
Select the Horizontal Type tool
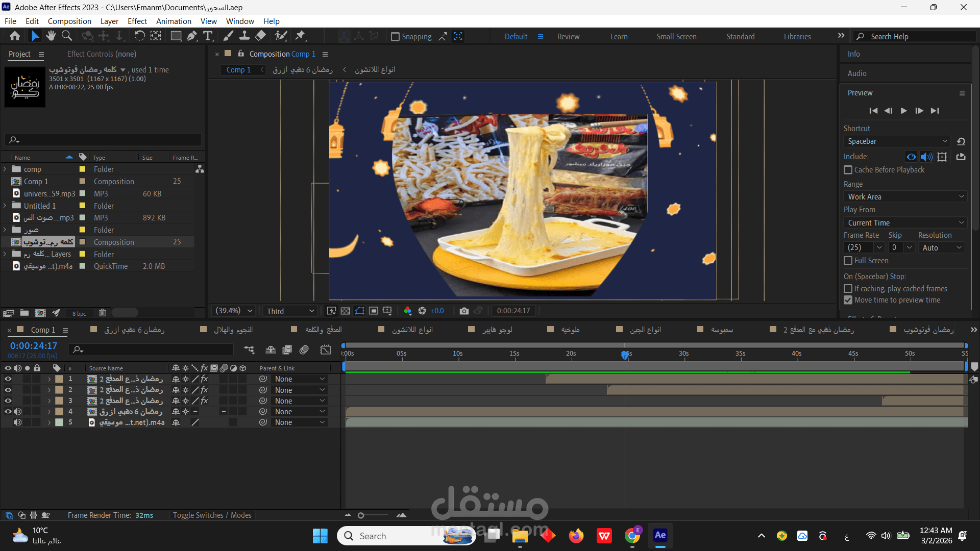coord(208,36)
